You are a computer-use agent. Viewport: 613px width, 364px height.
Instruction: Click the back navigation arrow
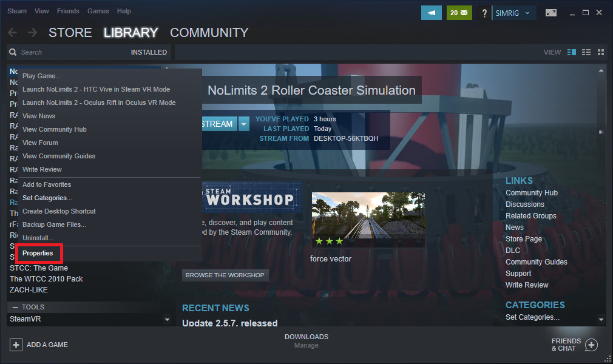pyautogui.click(x=12, y=33)
